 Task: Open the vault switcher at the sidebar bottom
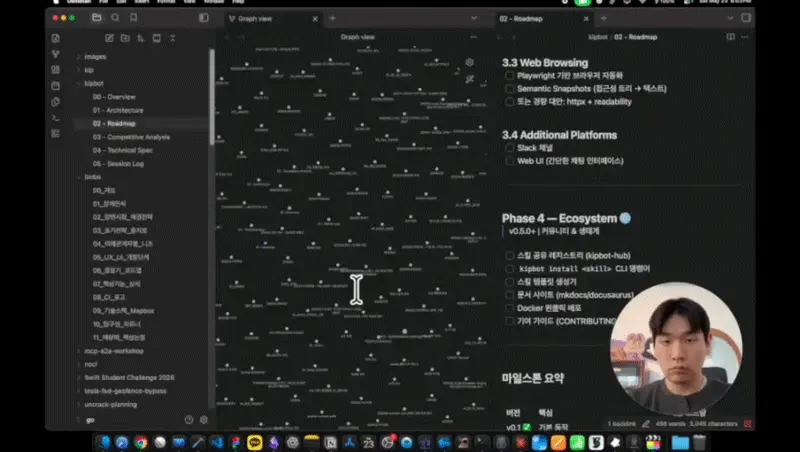(x=87, y=420)
